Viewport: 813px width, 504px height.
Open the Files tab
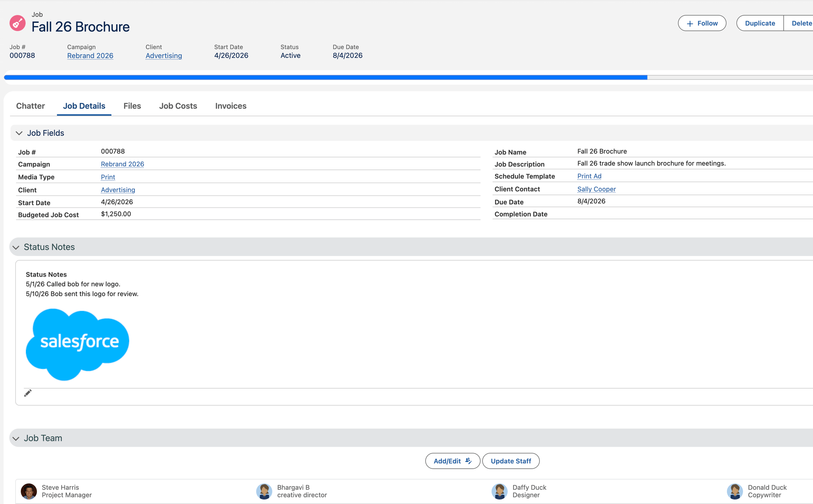[132, 106]
